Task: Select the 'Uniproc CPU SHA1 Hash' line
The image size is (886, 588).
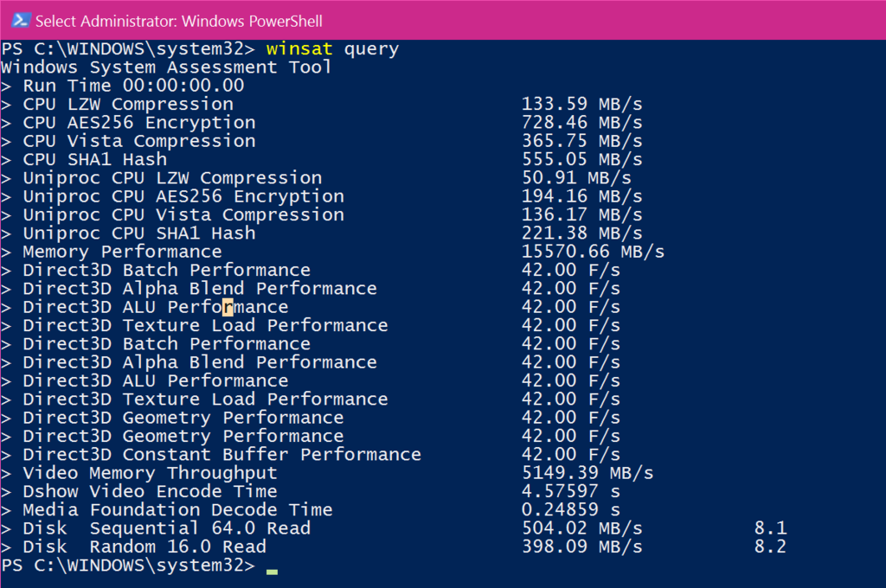Action: click(139, 233)
